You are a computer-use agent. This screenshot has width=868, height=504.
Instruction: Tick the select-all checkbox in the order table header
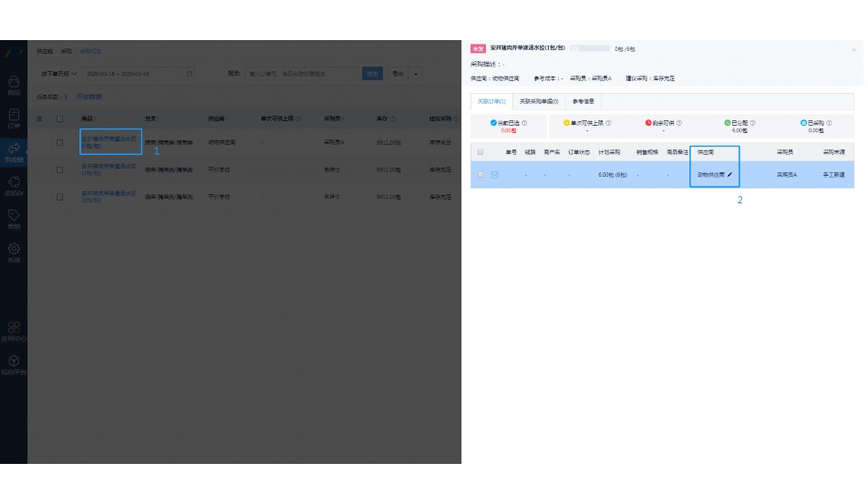480,151
